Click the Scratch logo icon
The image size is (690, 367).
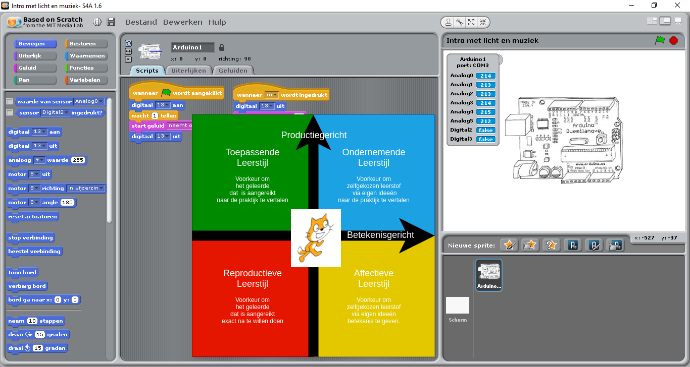coord(14,22)
